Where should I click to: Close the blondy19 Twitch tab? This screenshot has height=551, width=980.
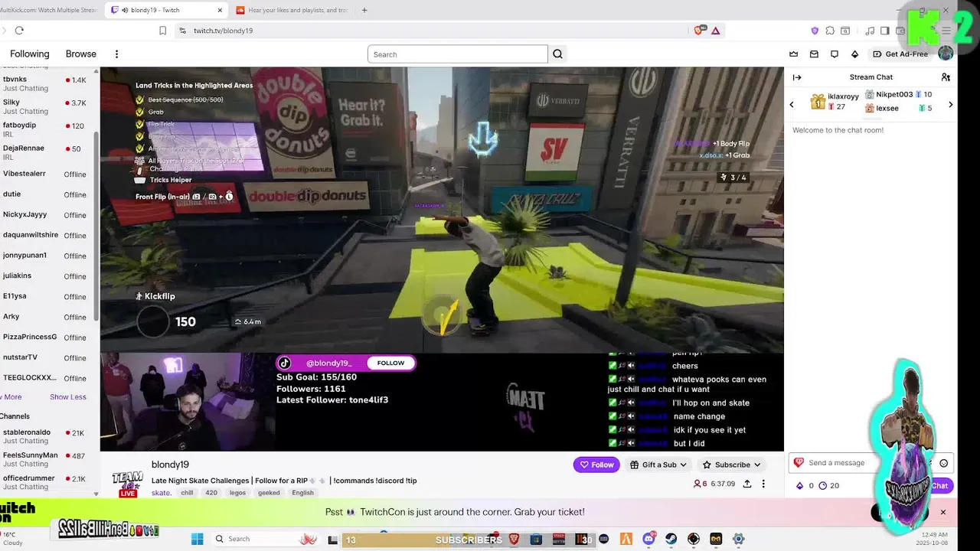click(x=220, y=10)
